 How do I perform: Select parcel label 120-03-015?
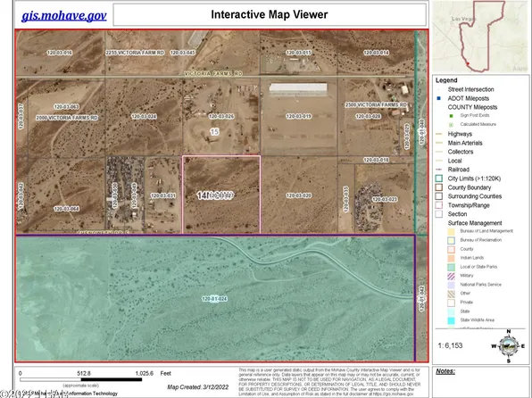coord(298,53)
